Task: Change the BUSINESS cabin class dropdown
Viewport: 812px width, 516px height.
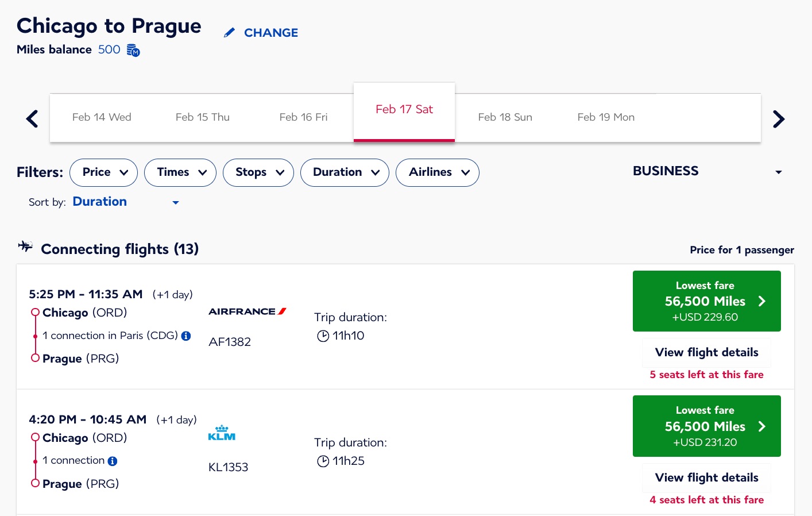Action: (707, 171)
